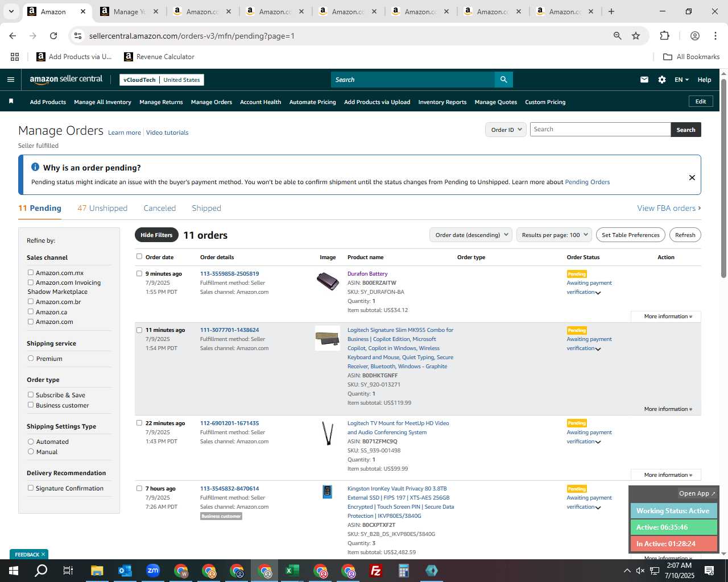View site information icon in address bar
This screenshot has width=728, height=582.
click(78, 36)
